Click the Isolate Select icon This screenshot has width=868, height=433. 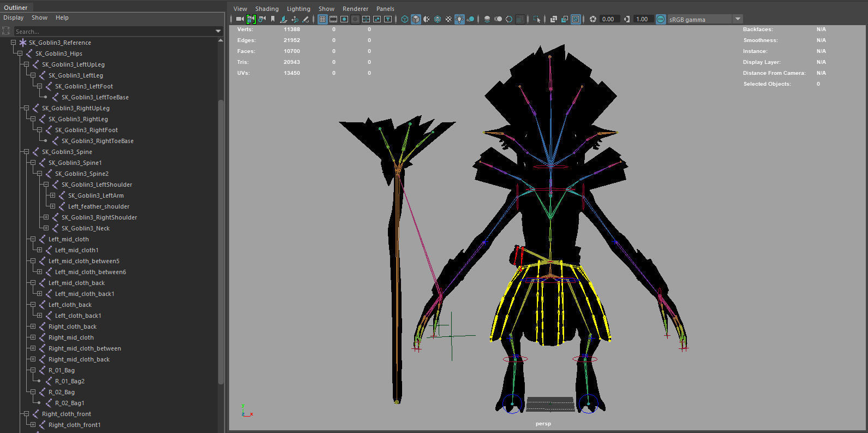click(537, 19)
